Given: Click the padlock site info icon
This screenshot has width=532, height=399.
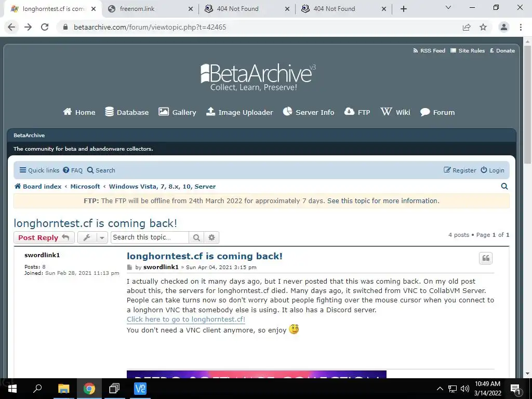Looking at the screenshot, I should point(65,27).
